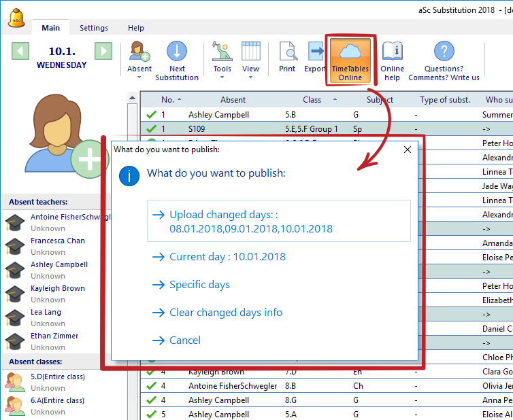513x420 pixels.
Task: Close the publish dialog with X
Action: (408, 150)
